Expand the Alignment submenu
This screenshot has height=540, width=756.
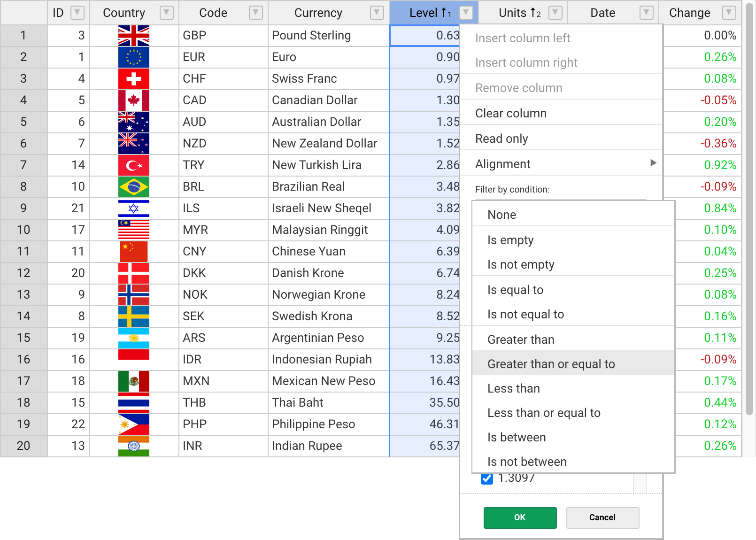click(561, 164)
